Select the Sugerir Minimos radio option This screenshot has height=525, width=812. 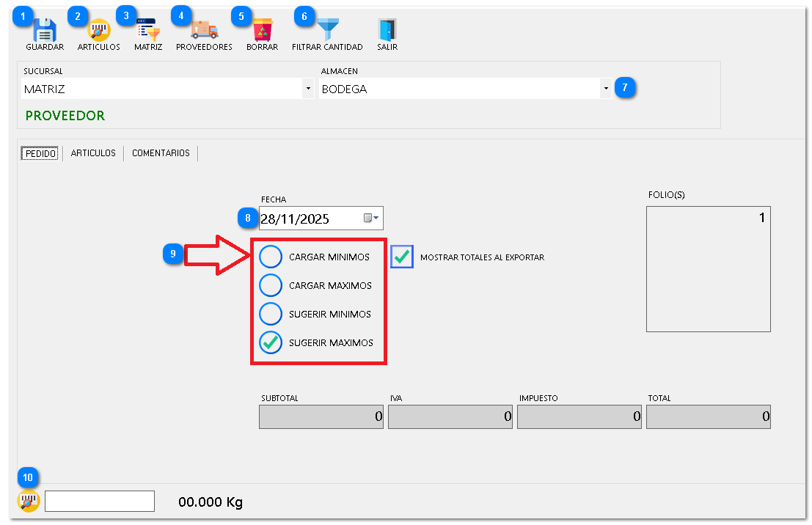(271, 314)
